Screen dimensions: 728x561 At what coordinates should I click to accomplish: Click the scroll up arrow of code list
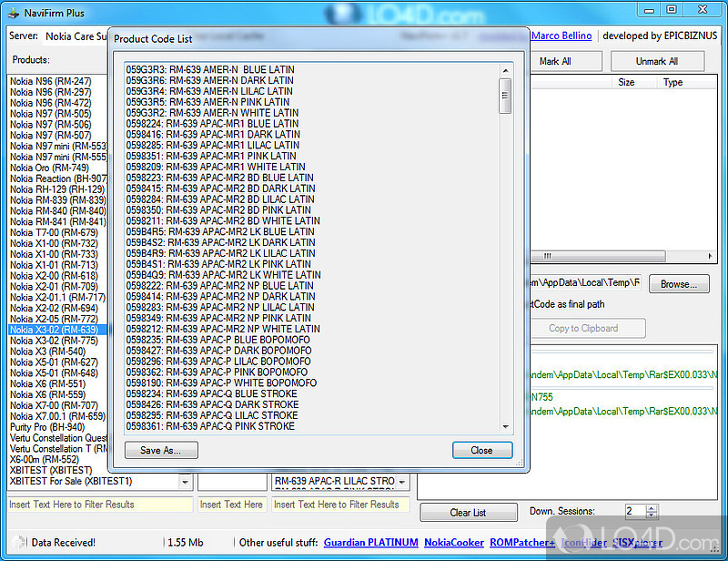(x=505, y=71)
